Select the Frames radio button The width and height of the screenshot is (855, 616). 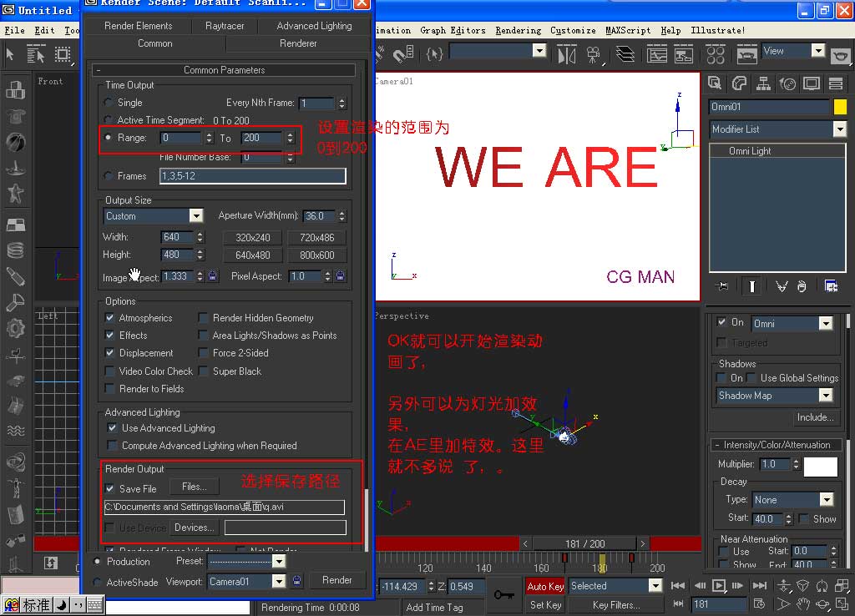pyautogui.click(x=108, y=175)
